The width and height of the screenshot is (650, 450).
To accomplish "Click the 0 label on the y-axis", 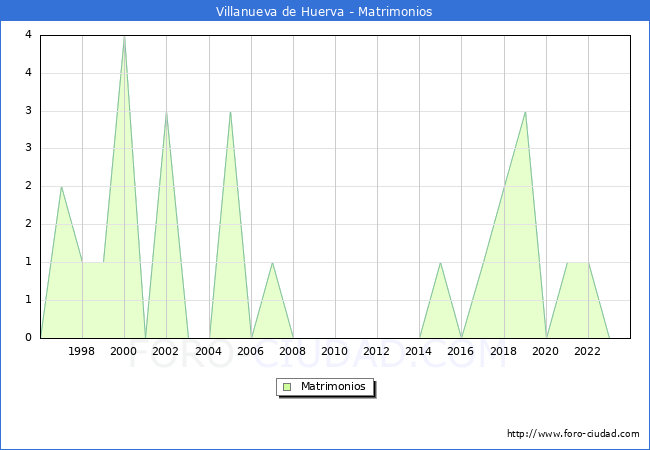I will 30,338.
